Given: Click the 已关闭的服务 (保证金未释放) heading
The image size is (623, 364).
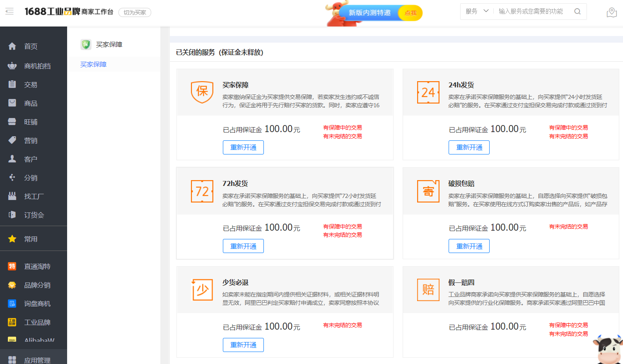Looking at the screenshot, I should pyautogui.click(x=220, y=52).
